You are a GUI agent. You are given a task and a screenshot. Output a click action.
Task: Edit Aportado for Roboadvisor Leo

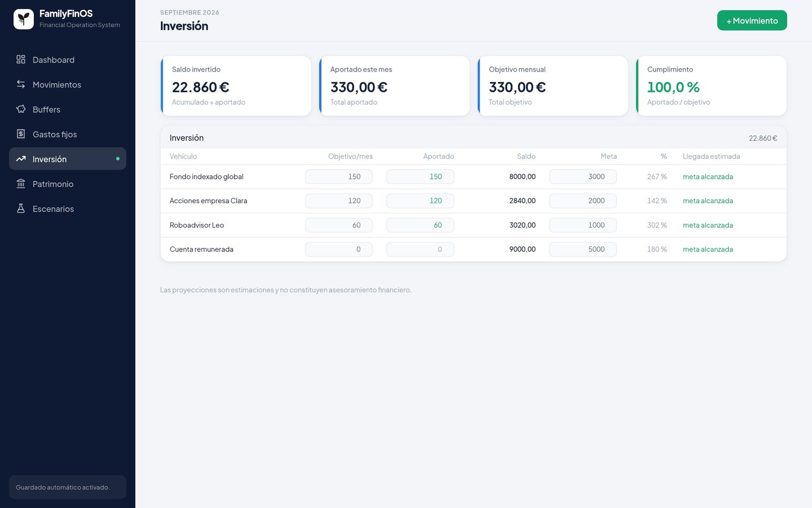pos(420,225)
